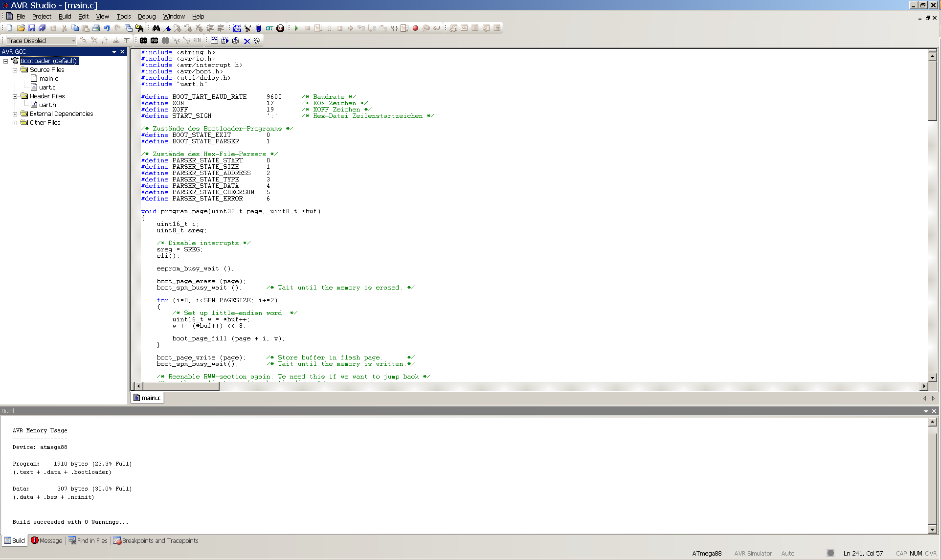Collapse the Bootloader (default) project node
The width and height of the screenshot is (941, 560).
pos(5,61)
